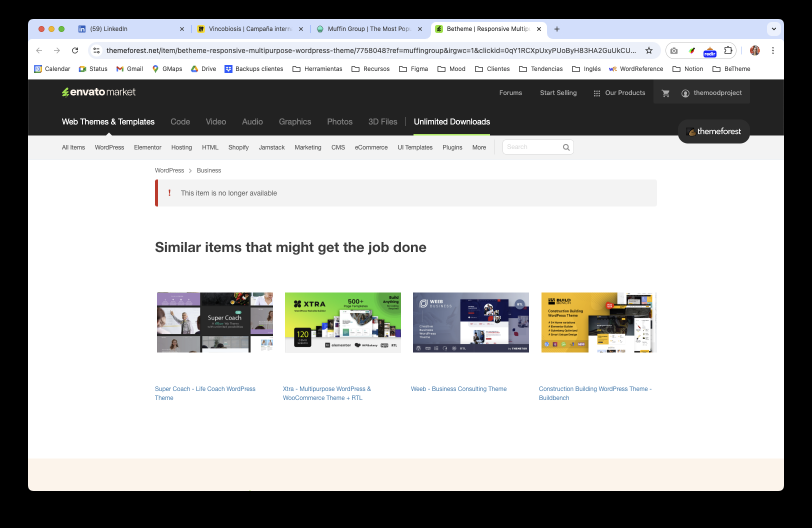
Task: Open the Chrome profile avatar
Action: point(755,50)
